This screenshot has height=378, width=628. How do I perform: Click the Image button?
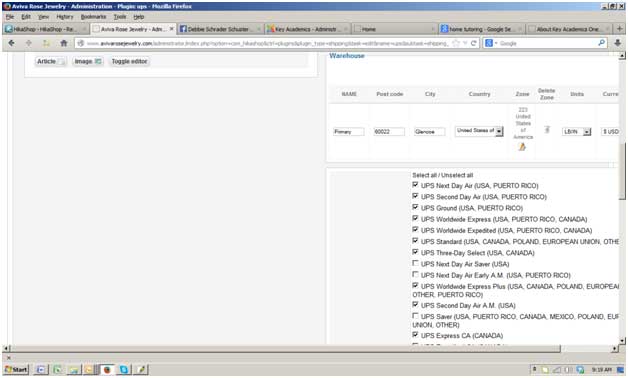(88, 61)
